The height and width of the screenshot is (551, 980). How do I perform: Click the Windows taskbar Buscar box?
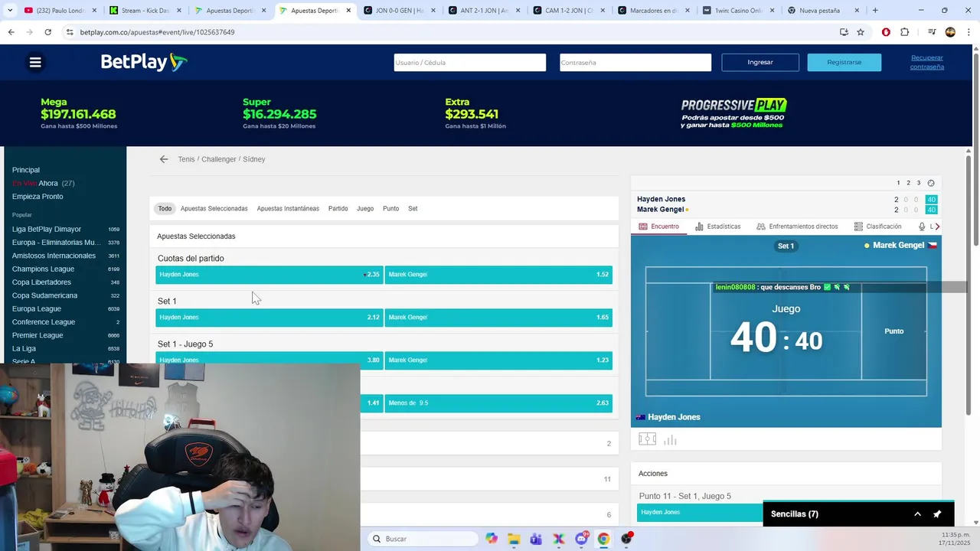[422, 539]
